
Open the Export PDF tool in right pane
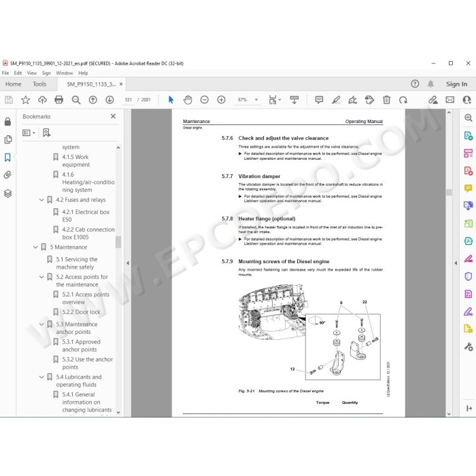[468, 136]
